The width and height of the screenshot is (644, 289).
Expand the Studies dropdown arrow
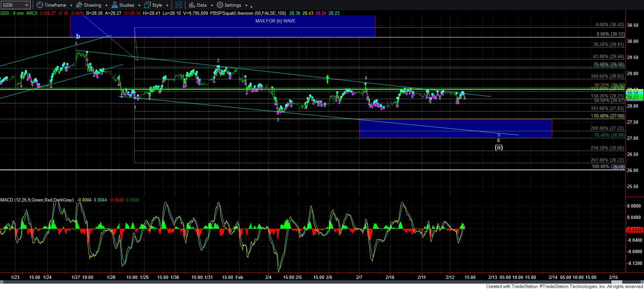click(139, 5)
